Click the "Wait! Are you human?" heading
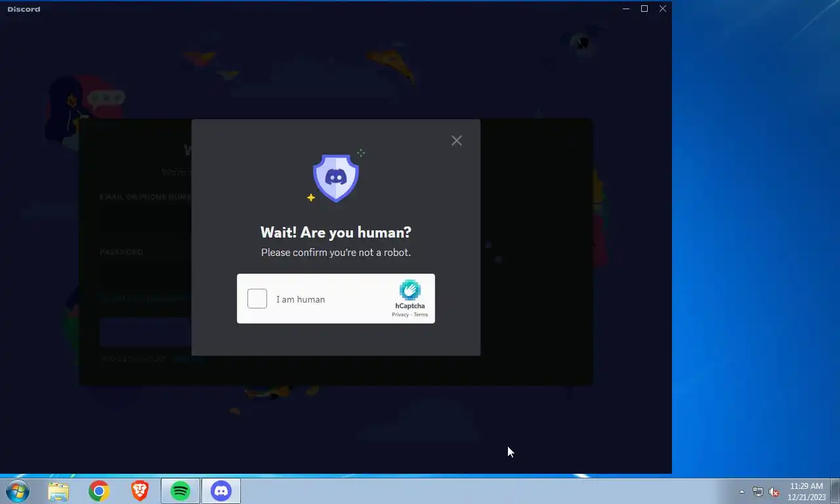Image resolution: width=840 pixels, height=504 pixels. point(336,232)
